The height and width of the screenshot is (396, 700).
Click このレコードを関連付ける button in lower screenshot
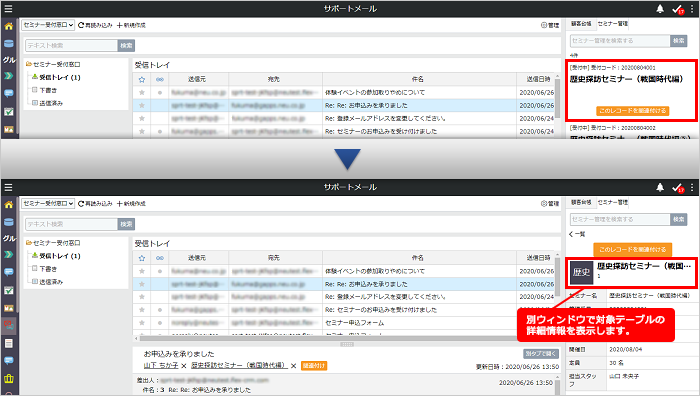pyautogui.click(x=633, y=249)
